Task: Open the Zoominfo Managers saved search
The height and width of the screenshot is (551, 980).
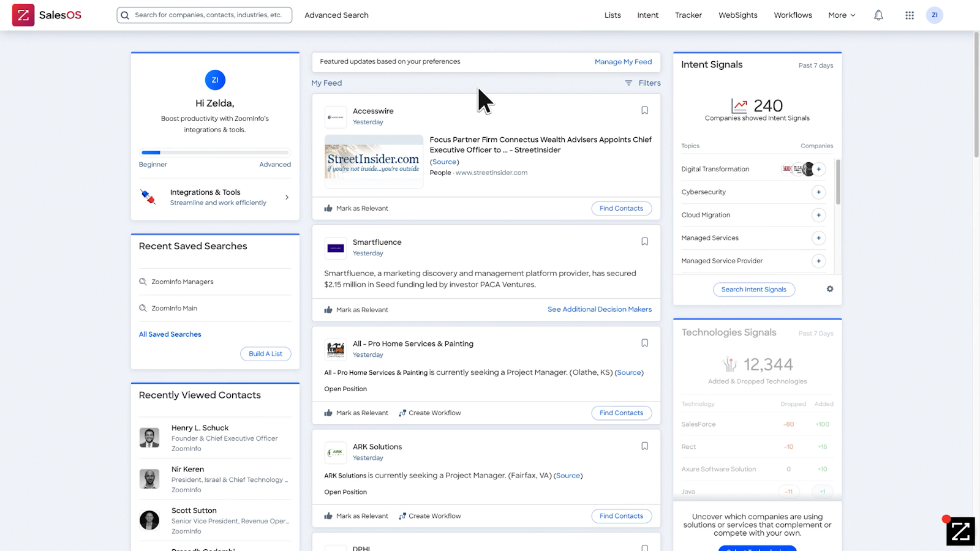Action: point(183,282)
